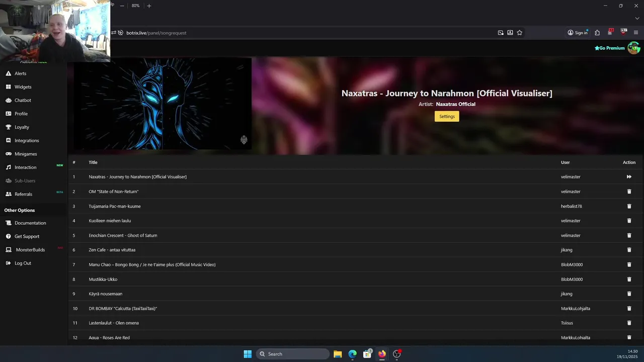This screenshot has height=362, width=644.
Task: Click the User column header
Action: (566, 162)
